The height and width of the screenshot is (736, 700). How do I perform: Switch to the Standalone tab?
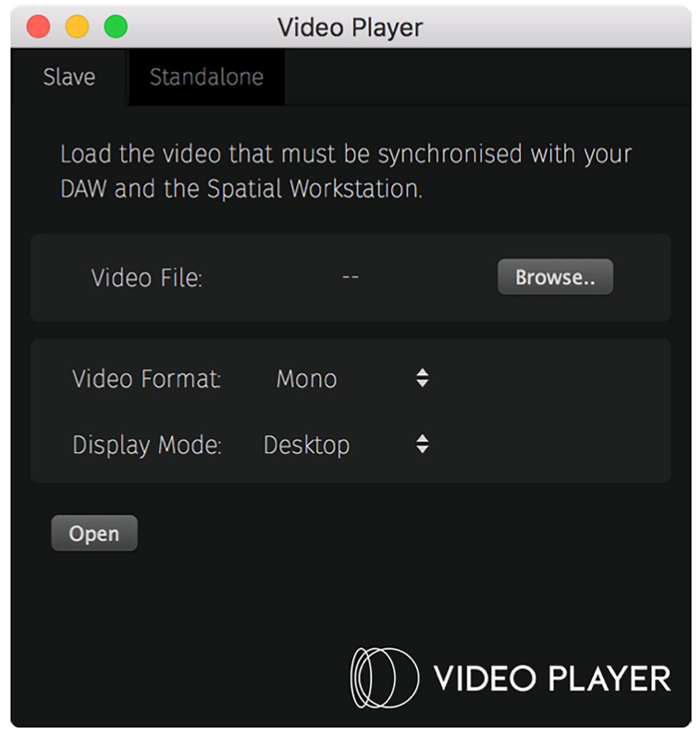(206, 77)
